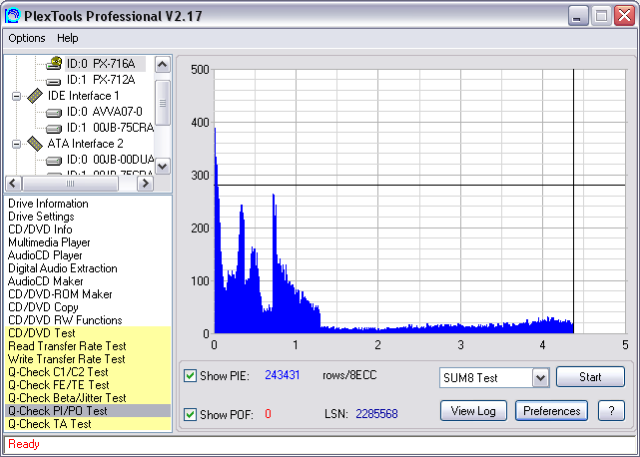
Task: Click the device tree horizontal scrollbar thumb
Action: [70, 184]
